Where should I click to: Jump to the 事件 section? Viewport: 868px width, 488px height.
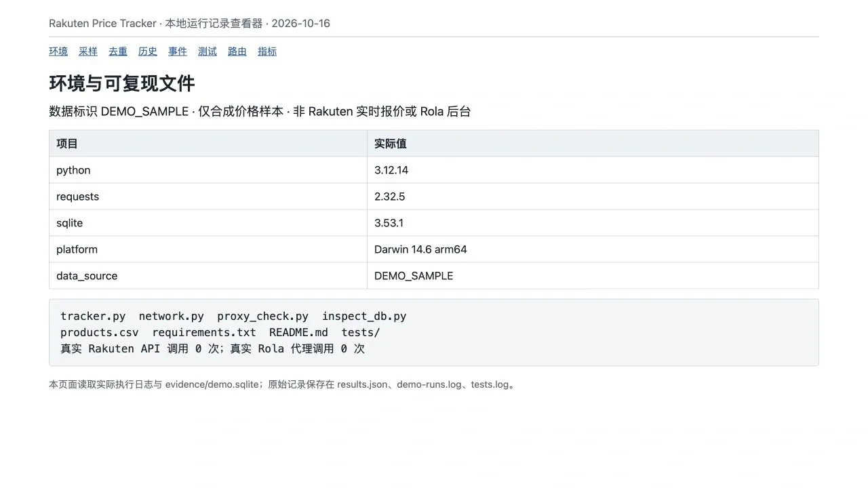(x=178, y=52)
